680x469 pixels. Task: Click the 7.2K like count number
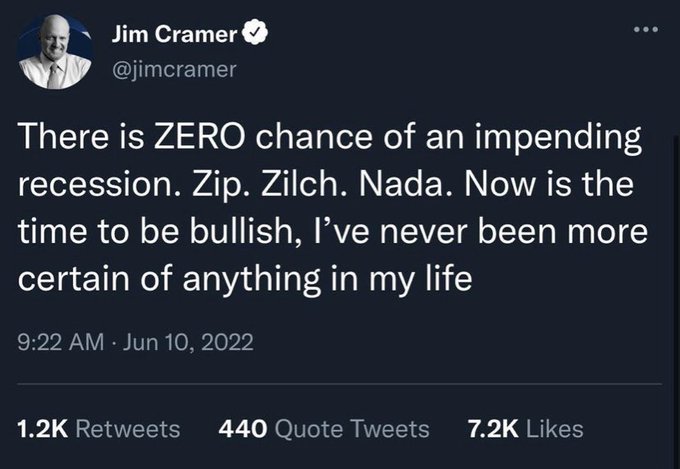click(493, 429)
